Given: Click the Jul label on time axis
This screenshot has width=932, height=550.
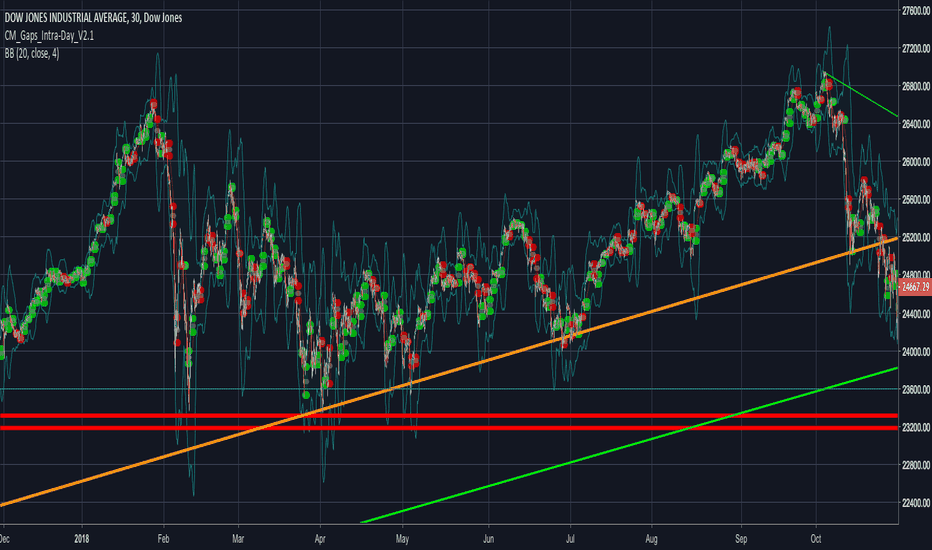Looking at the screenshot, I should [x=571, y=539].
